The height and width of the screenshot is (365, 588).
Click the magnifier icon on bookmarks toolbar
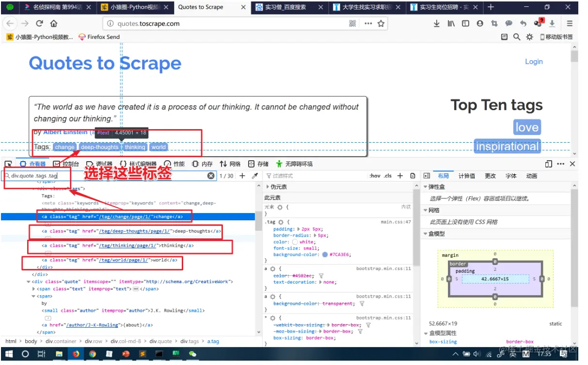tap(517, 37)
